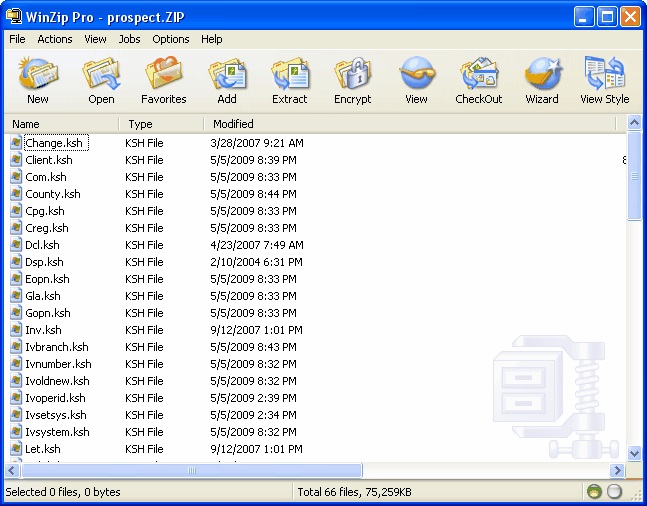Click the file icon beside Change.ksh
This screenshot has height=506, width=647.
pos(16,143)
